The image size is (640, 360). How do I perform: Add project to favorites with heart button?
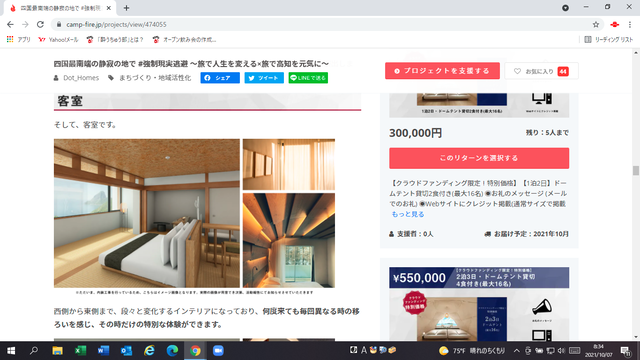coord(541,71)
